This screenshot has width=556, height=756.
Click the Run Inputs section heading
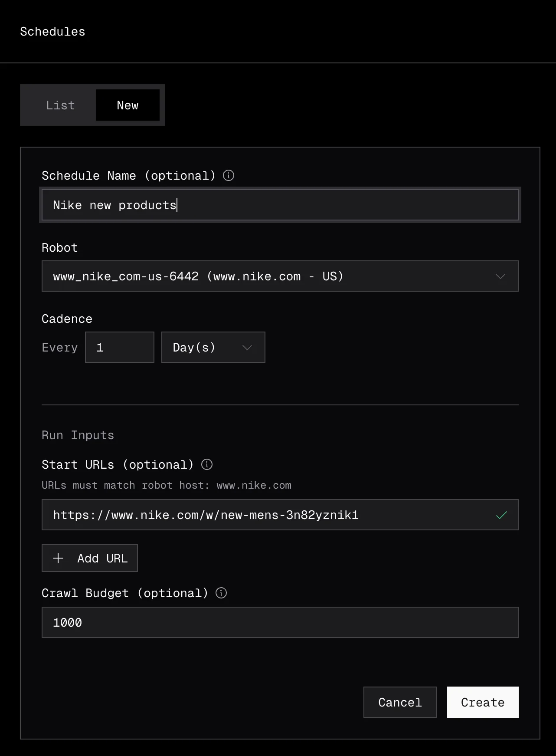coord(78,435)
